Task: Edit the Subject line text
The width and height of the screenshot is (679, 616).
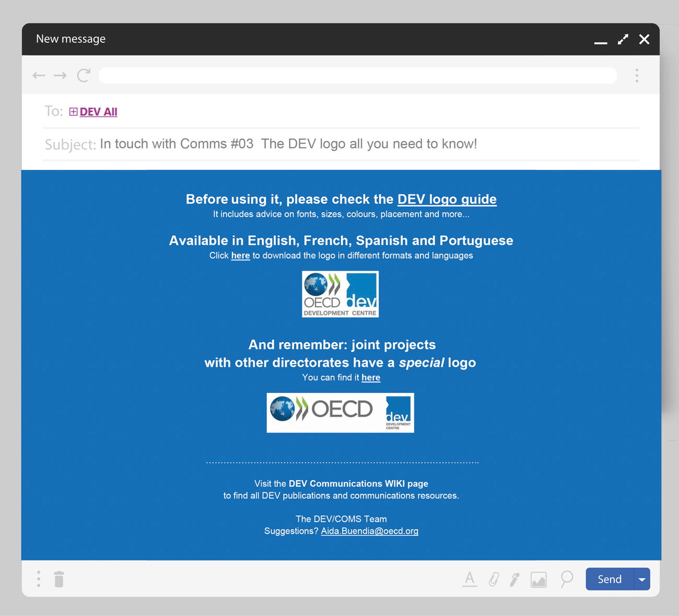Action: (x=288, y=144)
